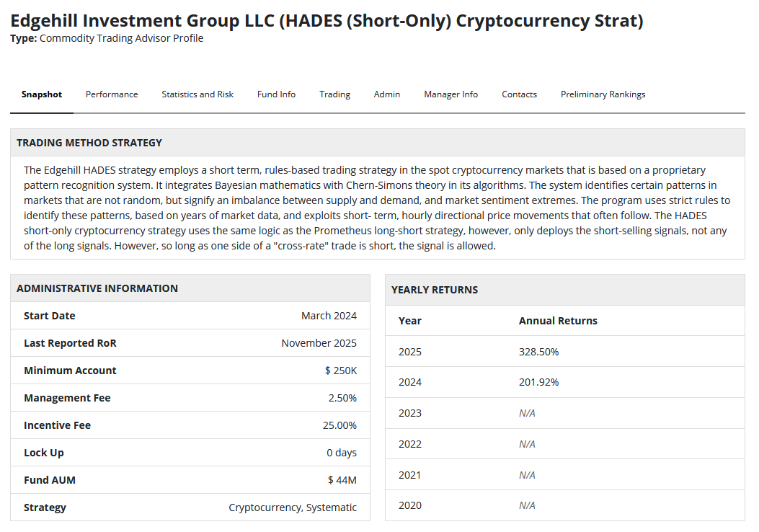Select the Snapshot tab

tap(42, 94)
